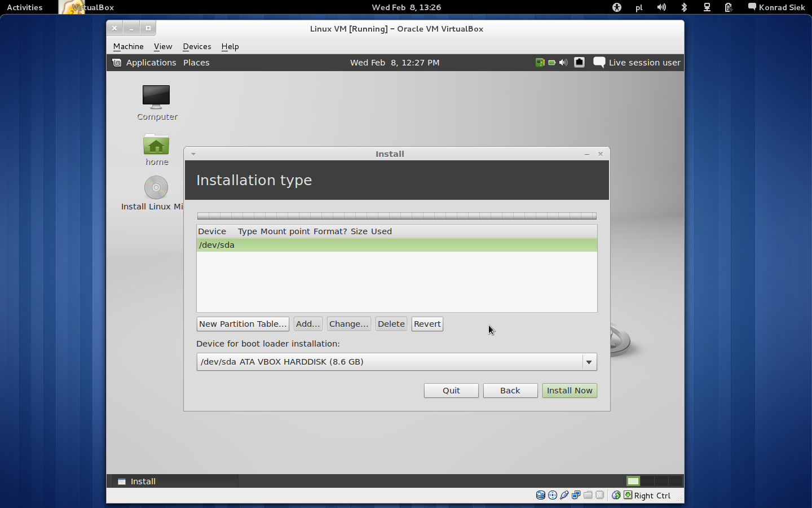Screen dimensions: 812x508
Task: Switch to the second workspace in guest pager
Action: (x=647, y=481)
